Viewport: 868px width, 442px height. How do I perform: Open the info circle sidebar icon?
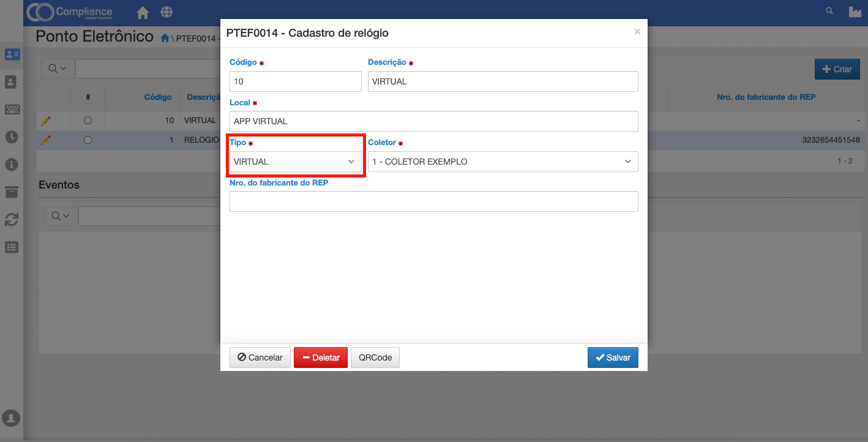tap(11, 165)
